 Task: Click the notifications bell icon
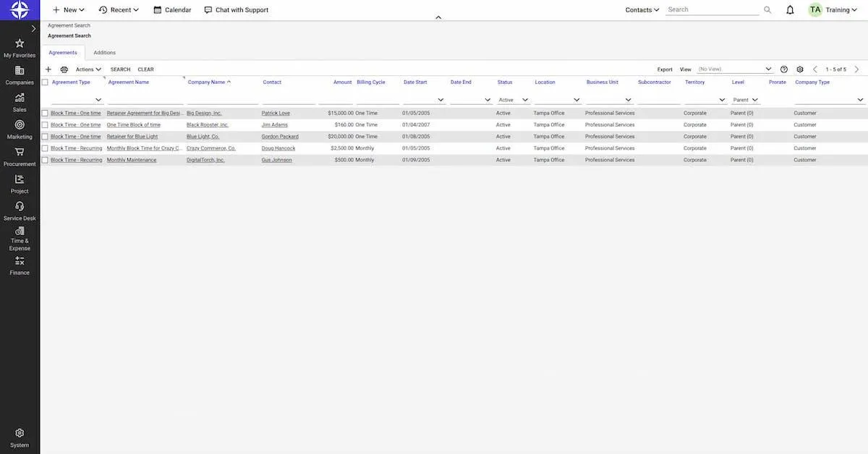click(x=790, y=10)
